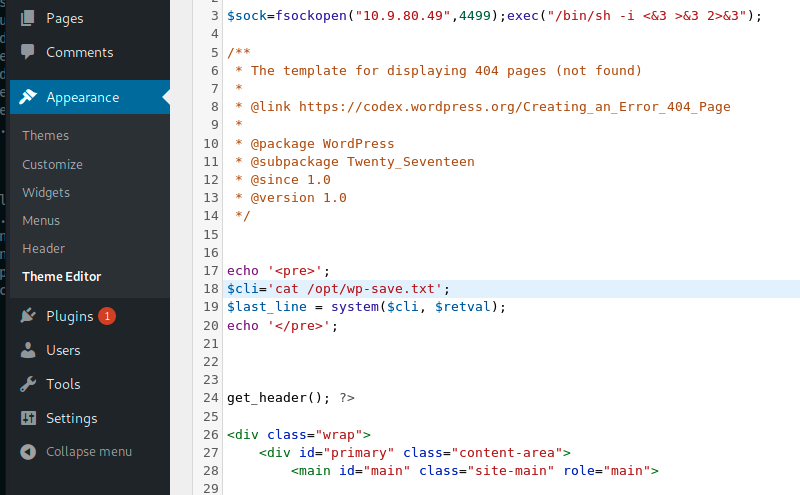The width and height of the screenshot is (800, 495).
Task: Click the div id="primary" line
Action: [415, 453]
